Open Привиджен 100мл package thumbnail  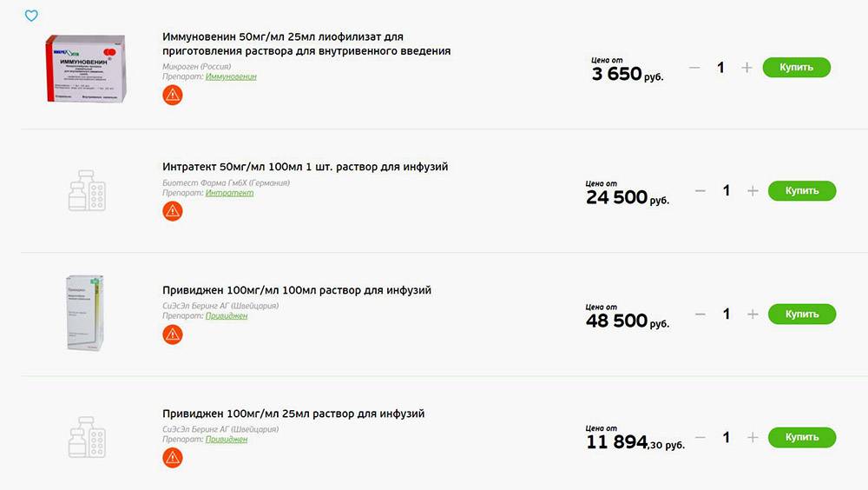pyautogui.click(x=85, y=313)
